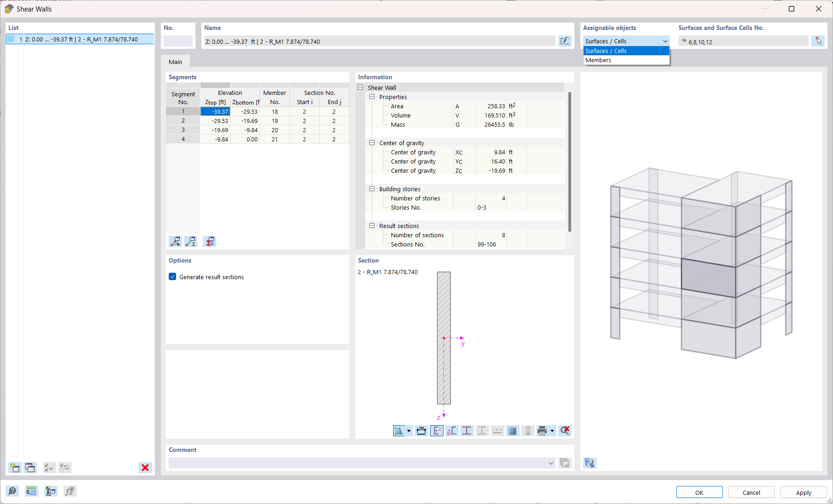833x504 pixels.
Task: Open the display properties color settings icon
Action: point(51,491)
